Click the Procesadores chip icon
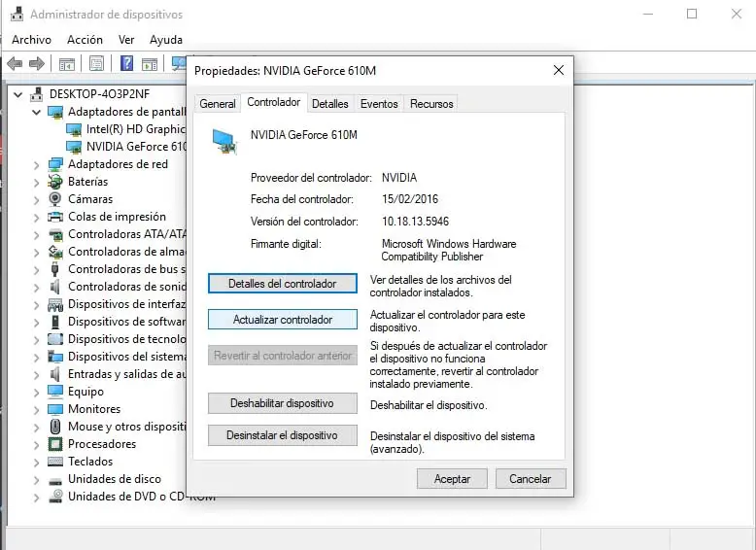 55,444
